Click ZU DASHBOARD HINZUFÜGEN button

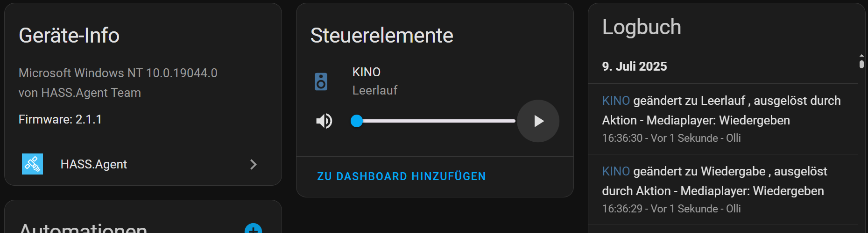coord(401,176)
